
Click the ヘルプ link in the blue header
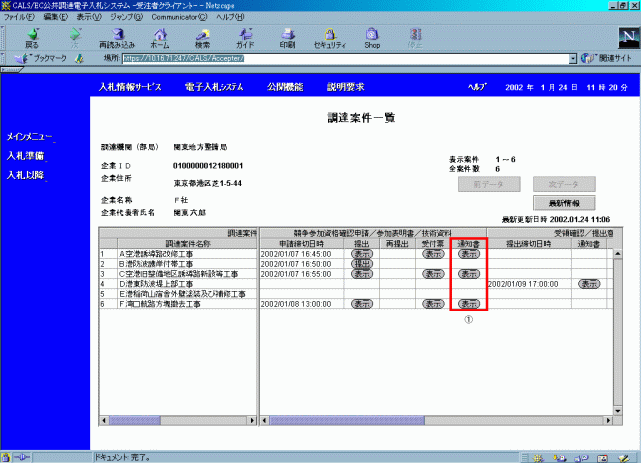click(477, 87)
